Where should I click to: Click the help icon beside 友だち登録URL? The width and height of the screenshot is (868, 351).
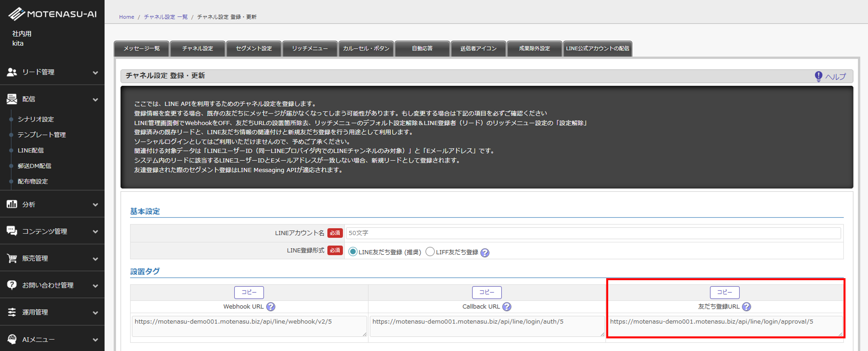pyautogui.click(x=746, y=307)
